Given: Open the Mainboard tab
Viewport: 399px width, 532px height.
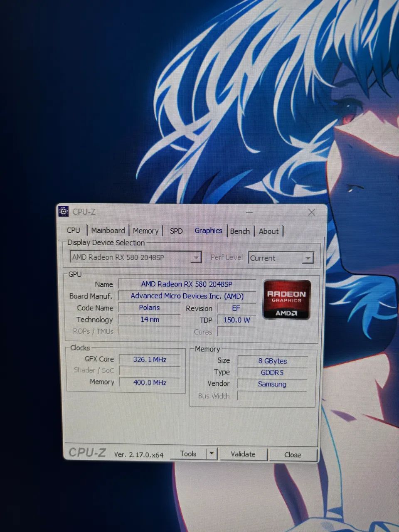Looking at the screenshot, I should coord(108,231).
